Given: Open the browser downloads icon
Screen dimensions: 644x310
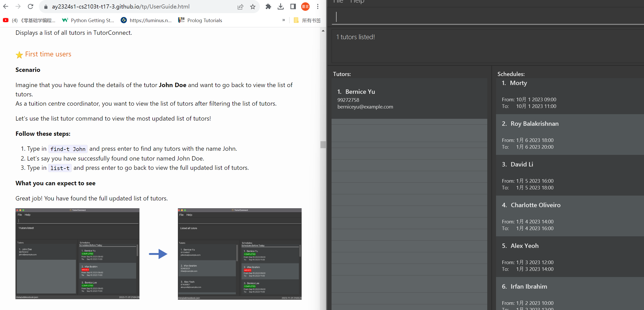Looking at the screenshot, I should (x=280, y=7).
